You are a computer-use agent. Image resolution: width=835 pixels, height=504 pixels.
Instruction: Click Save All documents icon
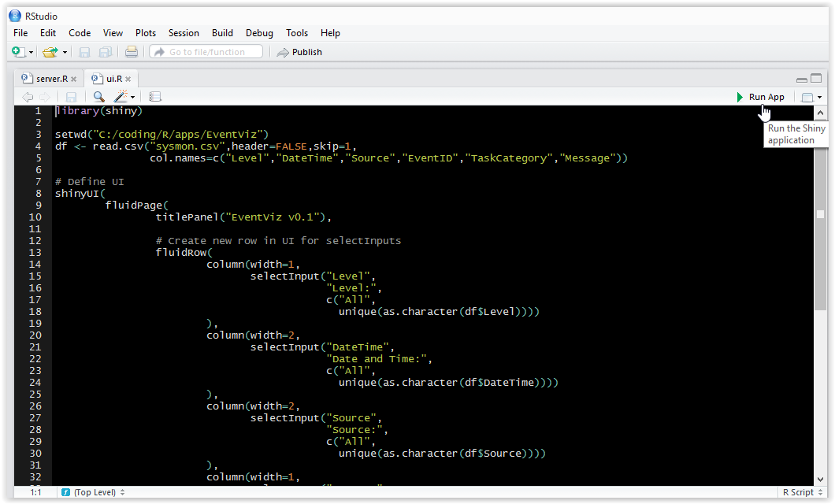(x=106, y=52)
